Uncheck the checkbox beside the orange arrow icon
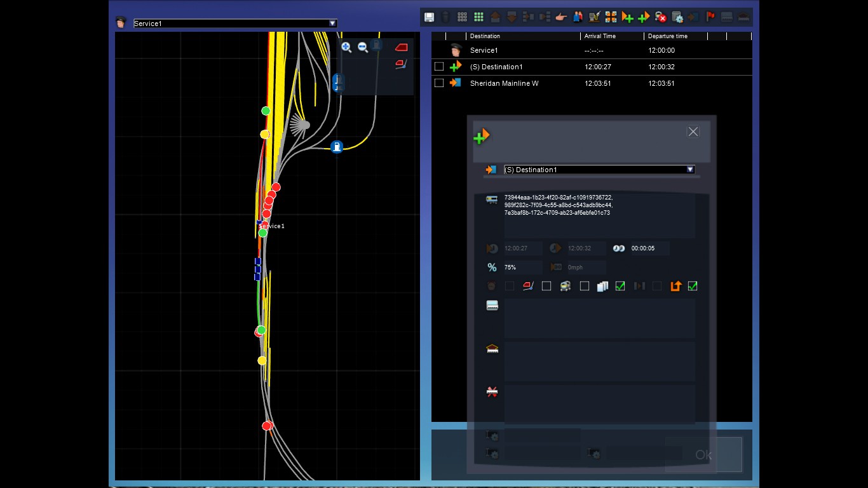The width and height of the screenshot is (868, 488). [693, 287]
